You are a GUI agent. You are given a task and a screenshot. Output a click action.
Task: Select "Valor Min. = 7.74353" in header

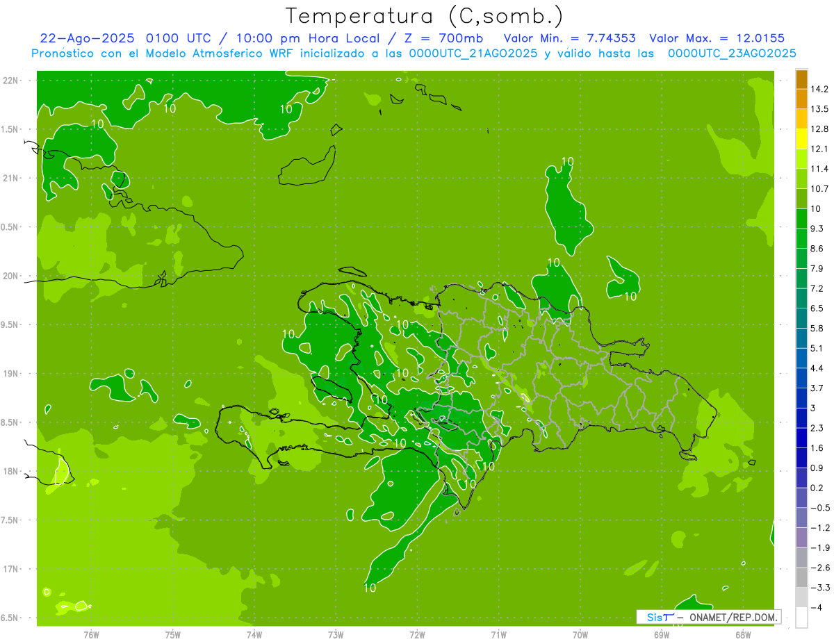pyautogui.click(x=569, y=38)
